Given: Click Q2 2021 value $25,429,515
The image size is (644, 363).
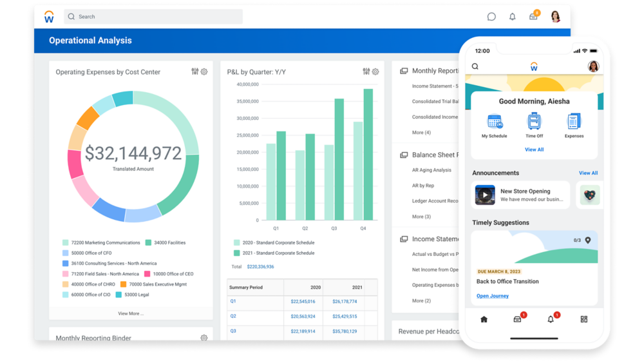Looking at the screenshot, I should click(x=345, y=316).
